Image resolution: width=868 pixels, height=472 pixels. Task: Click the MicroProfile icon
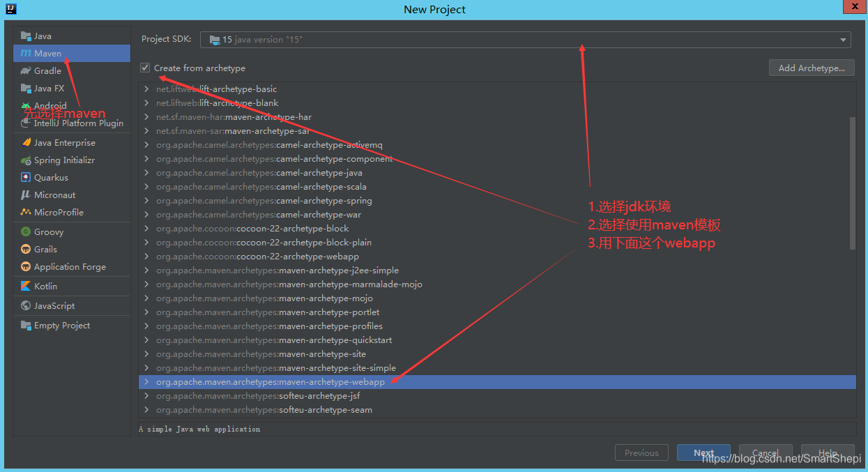(x=26, y=212)
